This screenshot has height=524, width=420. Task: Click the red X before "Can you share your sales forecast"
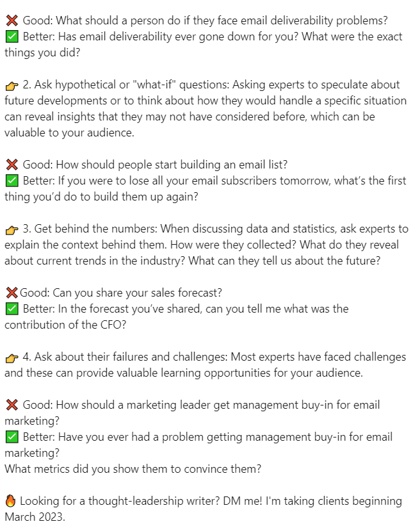[x=11, y=293]
